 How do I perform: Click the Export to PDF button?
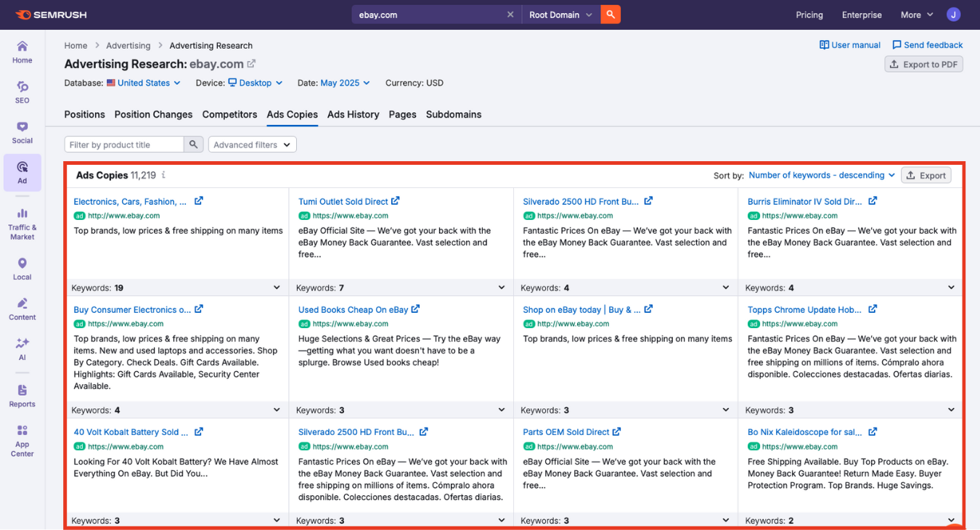(923, 65)
